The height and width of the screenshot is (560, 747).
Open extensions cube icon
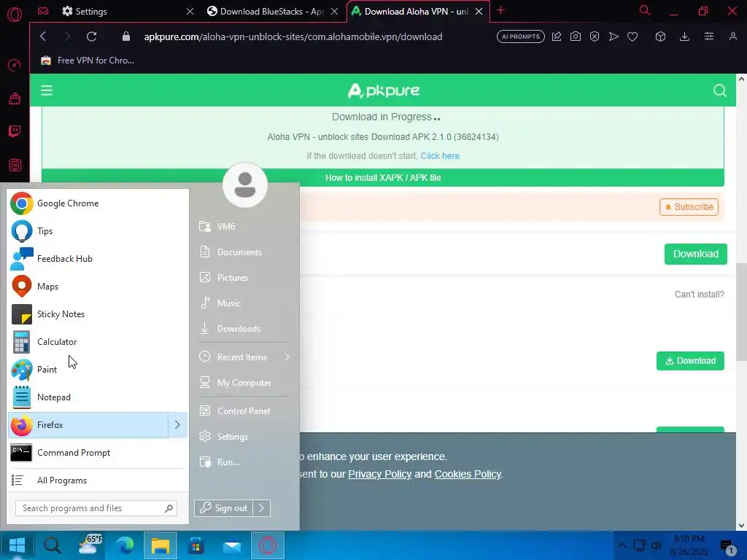click(x=660, y=36)
